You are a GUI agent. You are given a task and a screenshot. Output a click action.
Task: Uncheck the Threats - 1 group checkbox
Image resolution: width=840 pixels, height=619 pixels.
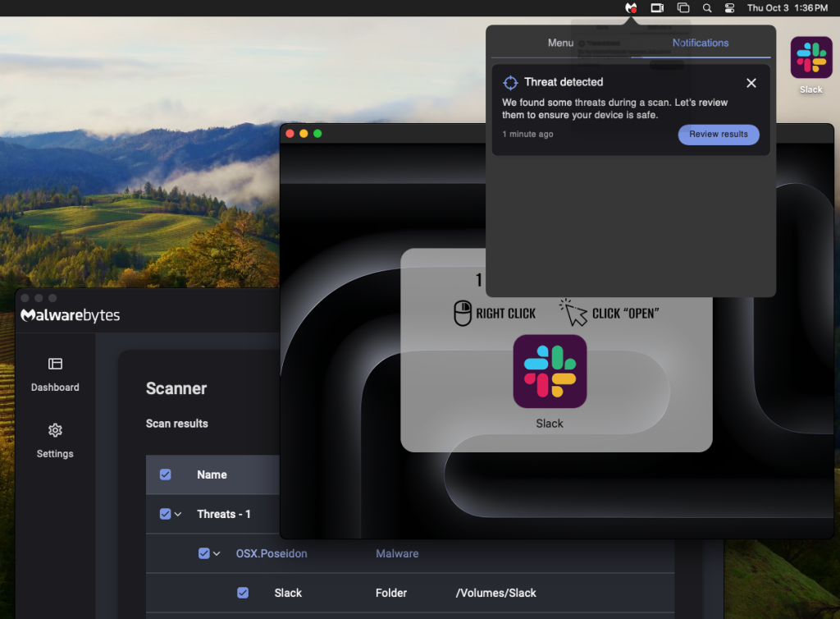point(165,514)
